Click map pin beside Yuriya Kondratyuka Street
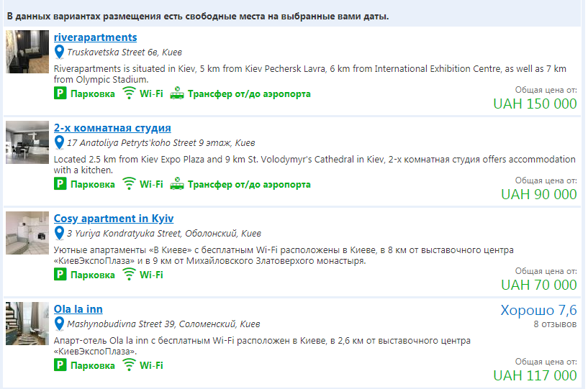The width and height of the screenshot is (588, 389). 60,233
